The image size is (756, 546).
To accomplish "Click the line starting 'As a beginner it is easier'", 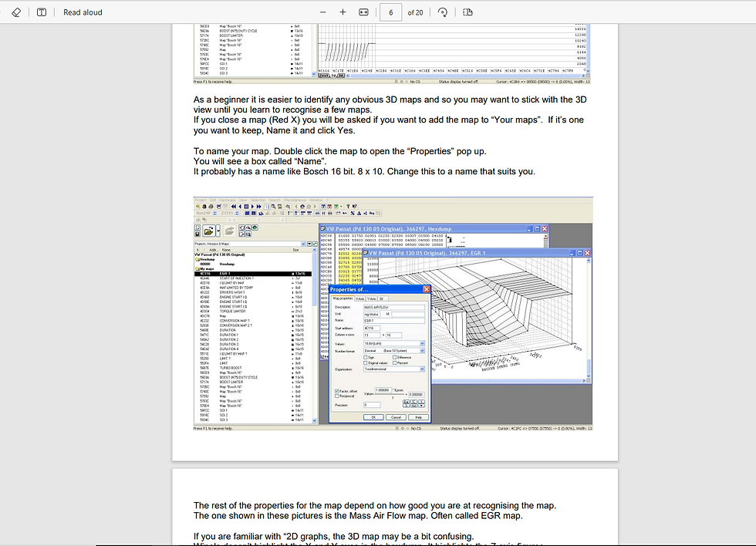I will point(390,99).
